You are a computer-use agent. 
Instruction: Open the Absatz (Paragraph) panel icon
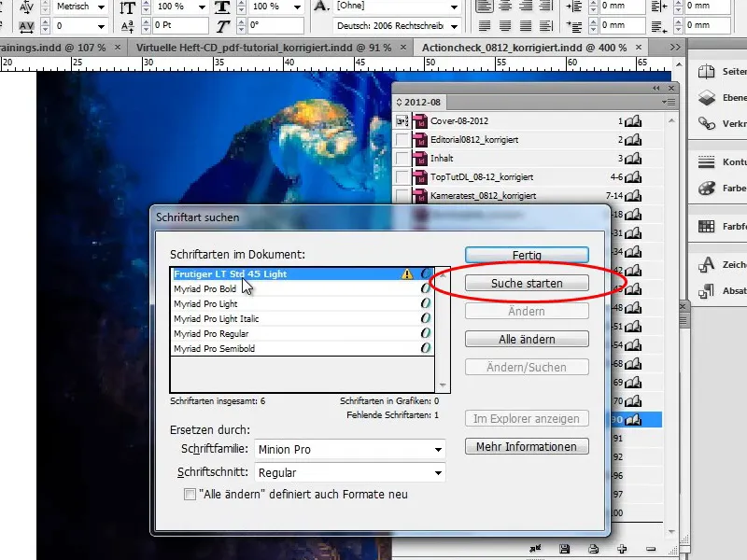(x=707, y=290)
